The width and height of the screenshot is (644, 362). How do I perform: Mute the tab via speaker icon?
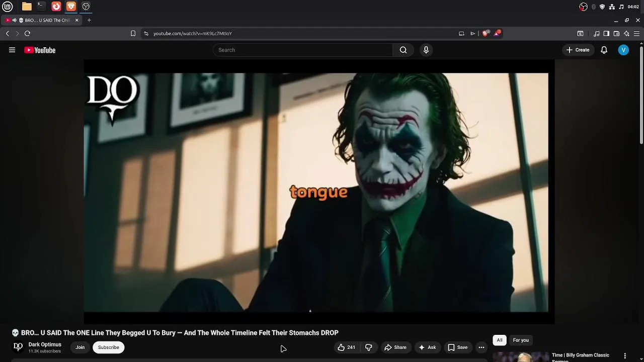(x=15, y=20)
